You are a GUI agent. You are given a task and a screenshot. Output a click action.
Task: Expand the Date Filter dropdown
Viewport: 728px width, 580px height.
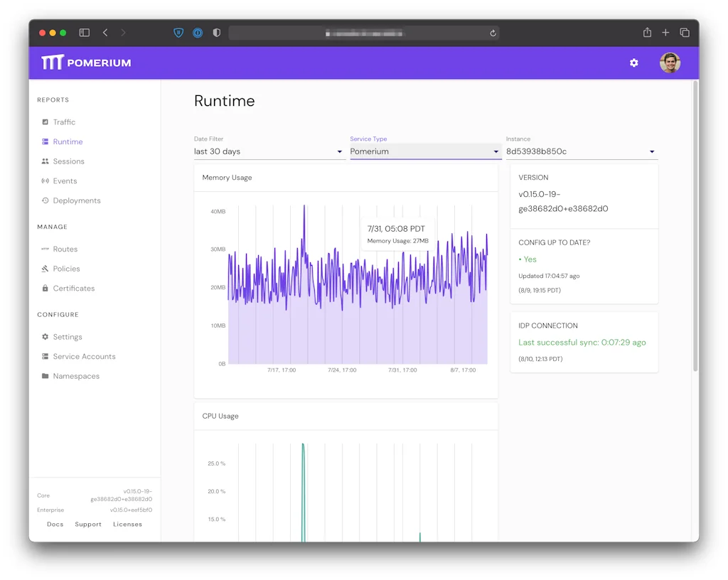(x=269, y=151)
